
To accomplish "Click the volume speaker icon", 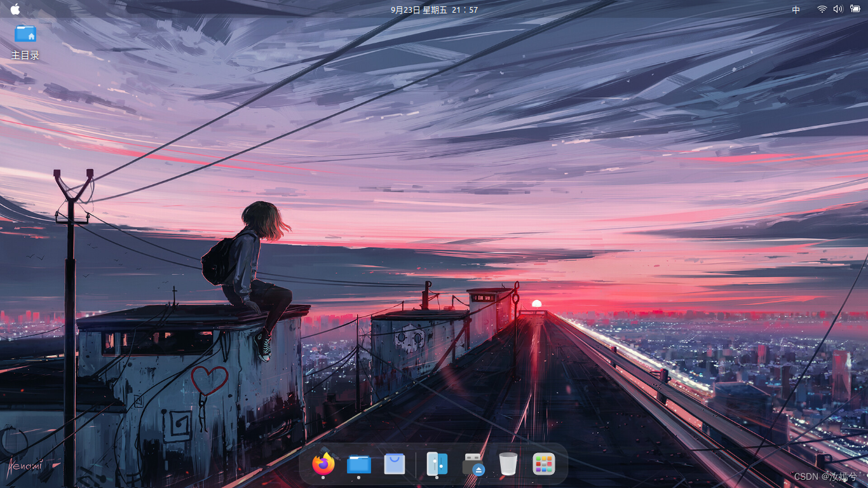I will coord(838,10).
